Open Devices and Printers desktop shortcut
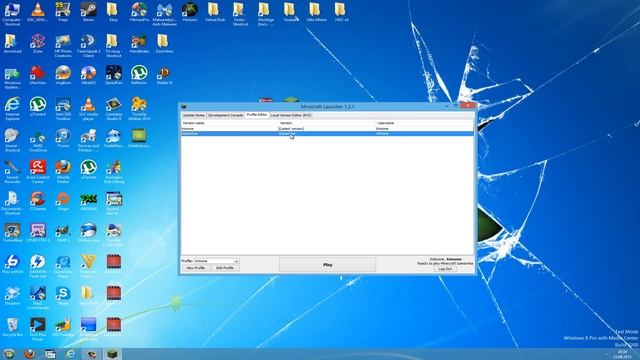The image size is (640, 360). pos(88,140)
